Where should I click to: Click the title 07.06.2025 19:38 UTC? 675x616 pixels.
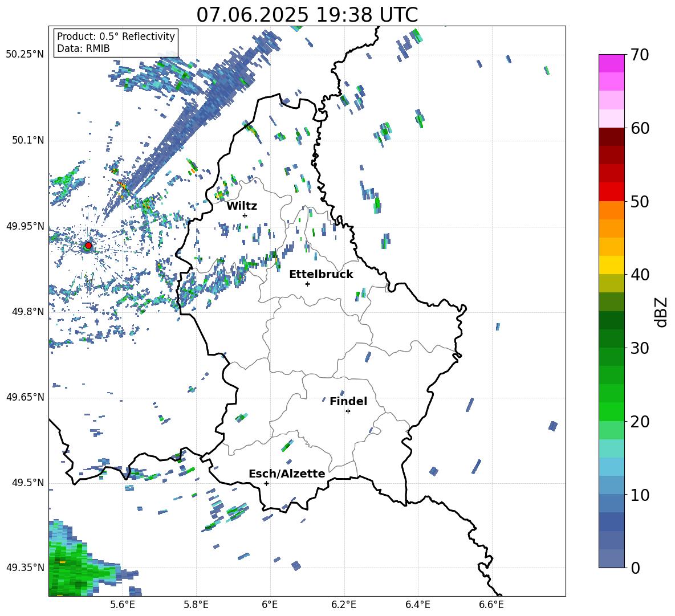pyautogui.click(x=307, y=15)
